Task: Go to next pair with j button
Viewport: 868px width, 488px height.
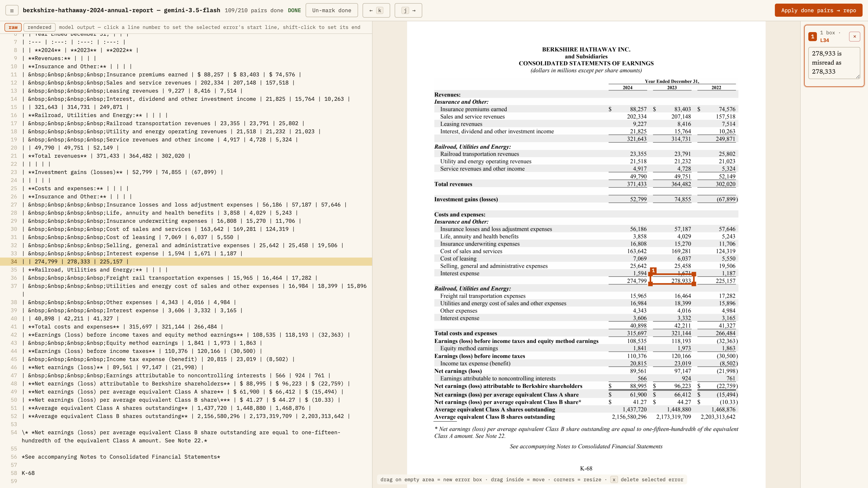Action: coord(408,10)
